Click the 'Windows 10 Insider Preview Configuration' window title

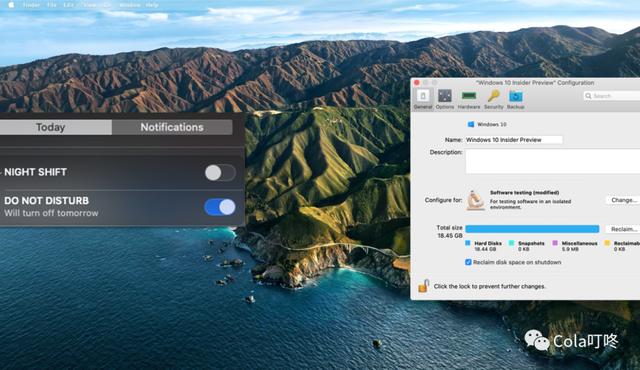535,82
